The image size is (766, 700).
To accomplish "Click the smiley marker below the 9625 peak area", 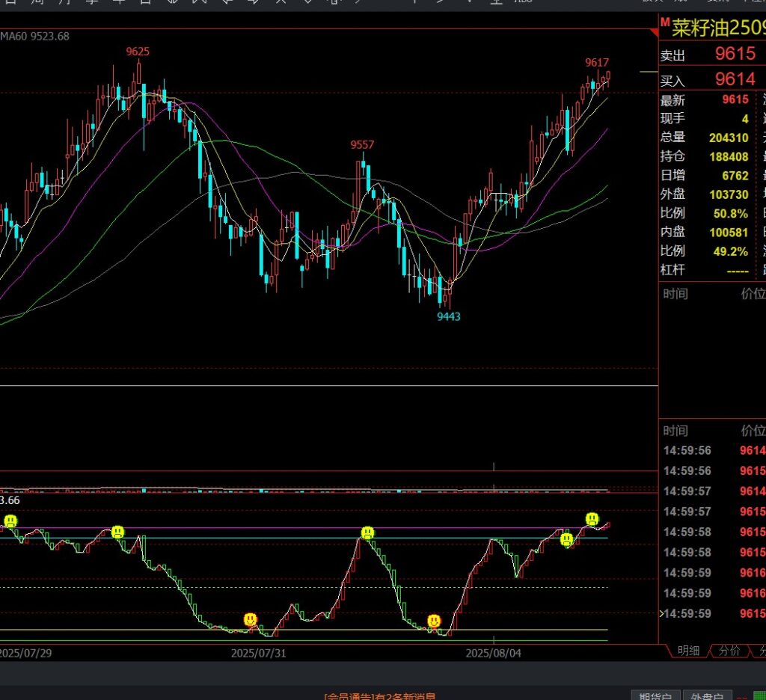I will click(117, 532).
